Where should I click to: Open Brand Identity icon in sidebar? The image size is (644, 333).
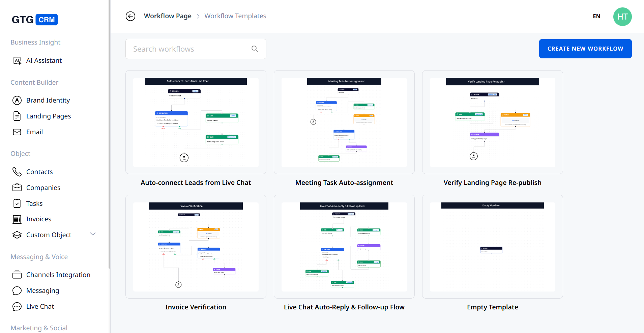[x=17, y=100]
